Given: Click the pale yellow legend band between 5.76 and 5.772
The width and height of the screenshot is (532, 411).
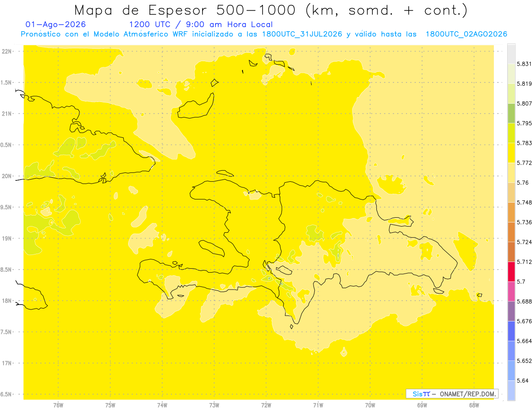Looking at the screenshot, I should pos(511,172).
